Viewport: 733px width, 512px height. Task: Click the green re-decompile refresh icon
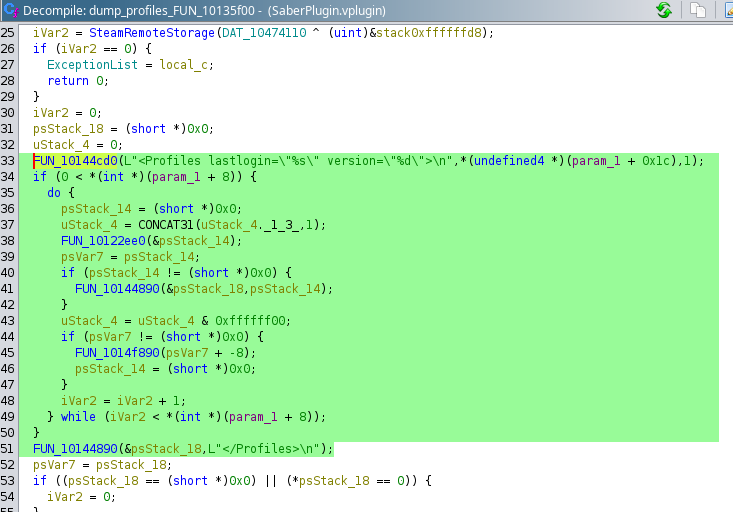tap(664, 10)
